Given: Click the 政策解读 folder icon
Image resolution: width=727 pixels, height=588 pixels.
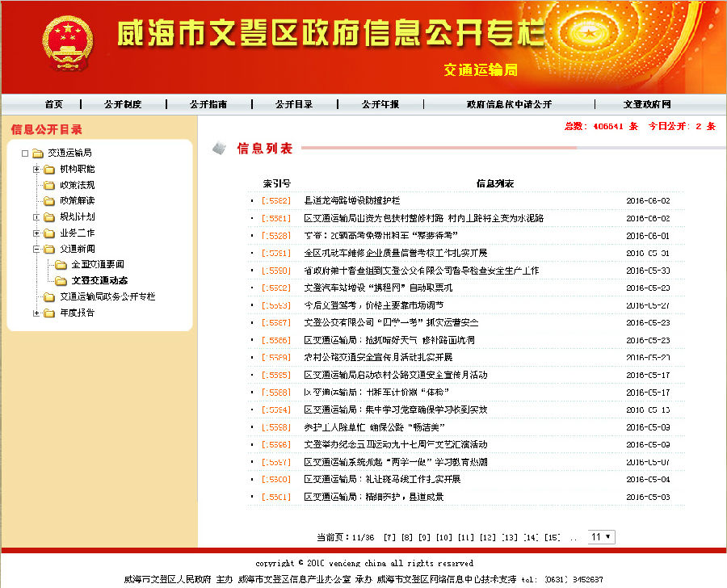Looking at the screenshot, I should click(x=48, y=199).
